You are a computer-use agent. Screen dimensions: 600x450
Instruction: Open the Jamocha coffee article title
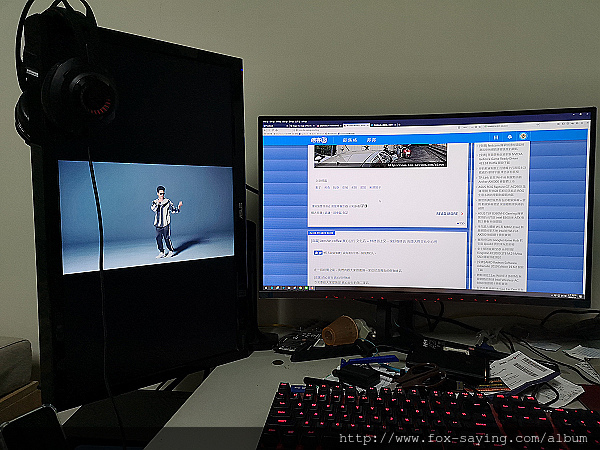pyautogui.click(x=374, y=241)
